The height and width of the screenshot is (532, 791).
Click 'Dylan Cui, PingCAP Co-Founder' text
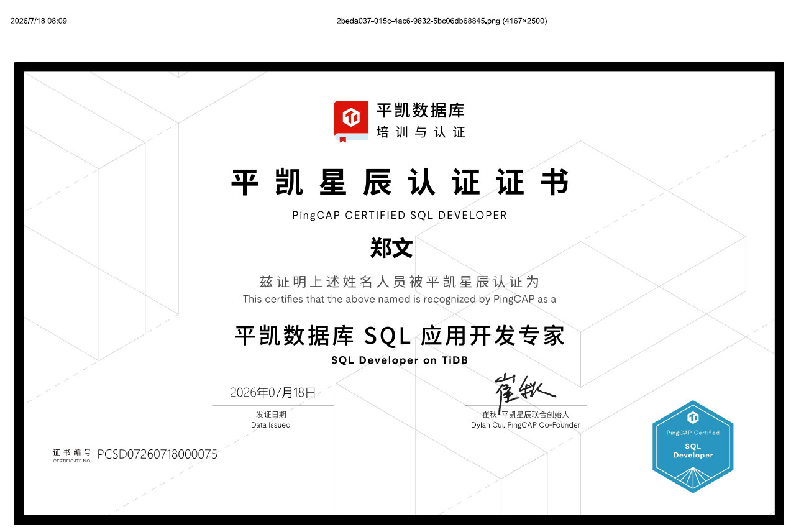pos(526,425)
